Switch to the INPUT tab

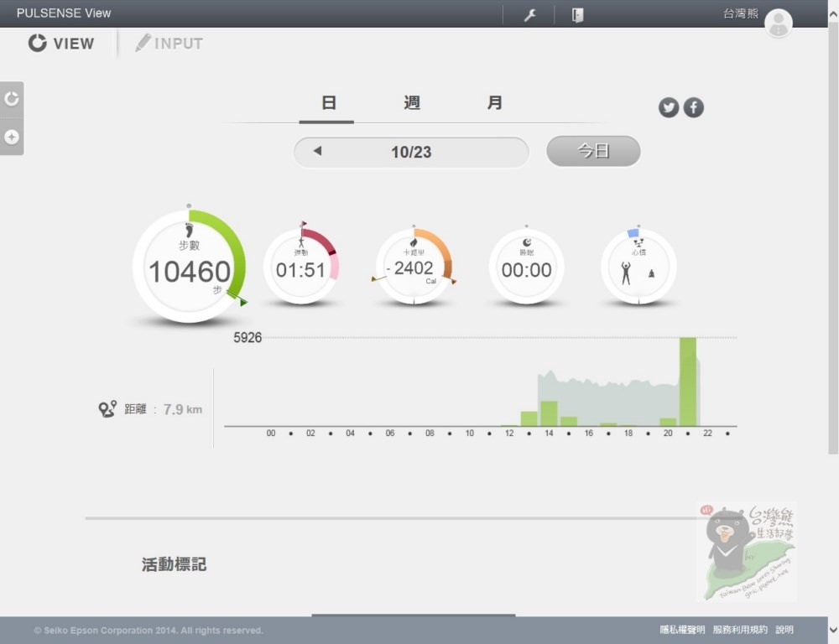point(169,44)
